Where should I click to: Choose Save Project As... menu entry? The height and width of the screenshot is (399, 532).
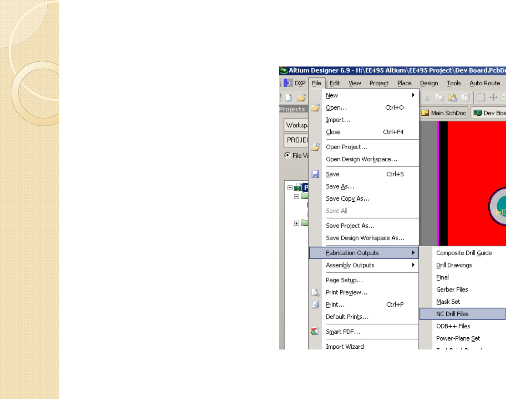click(364, 226)
